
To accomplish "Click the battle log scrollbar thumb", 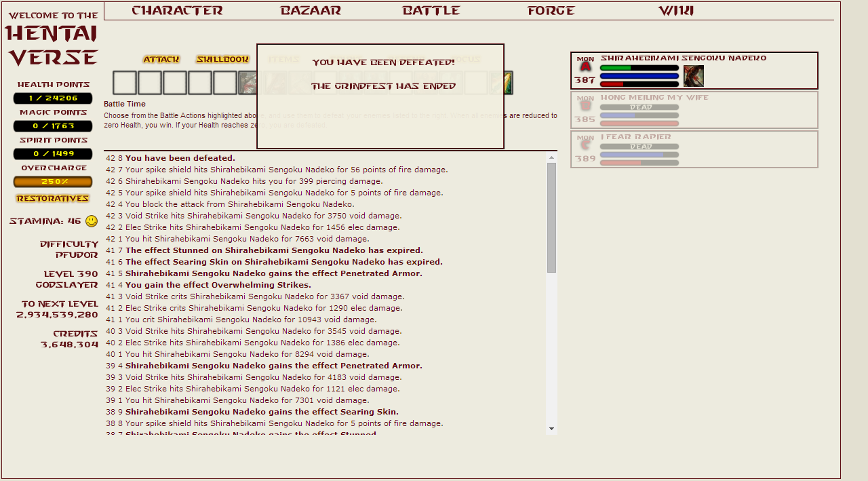I will (x=551, y=218).
